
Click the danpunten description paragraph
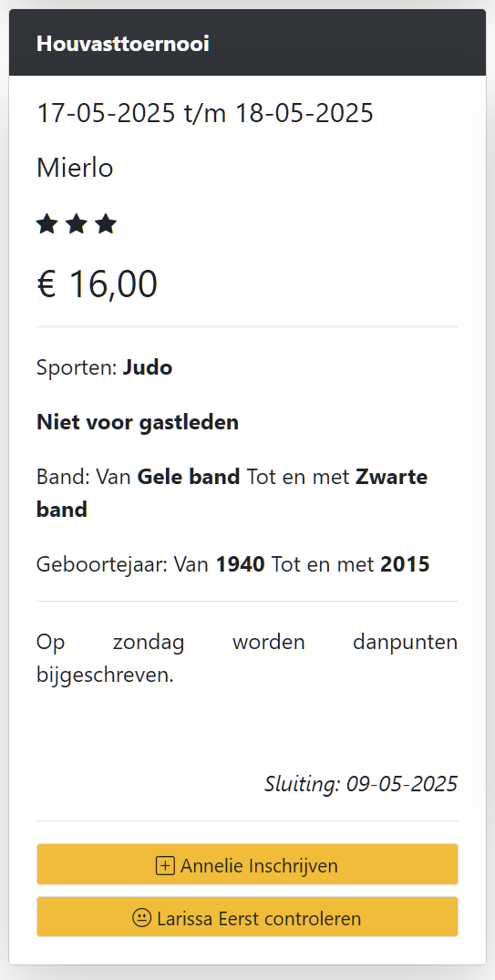(248, 659)
